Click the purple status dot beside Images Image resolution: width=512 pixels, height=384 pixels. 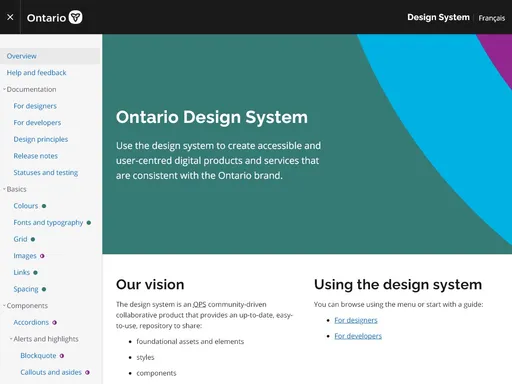coord(42,256)
